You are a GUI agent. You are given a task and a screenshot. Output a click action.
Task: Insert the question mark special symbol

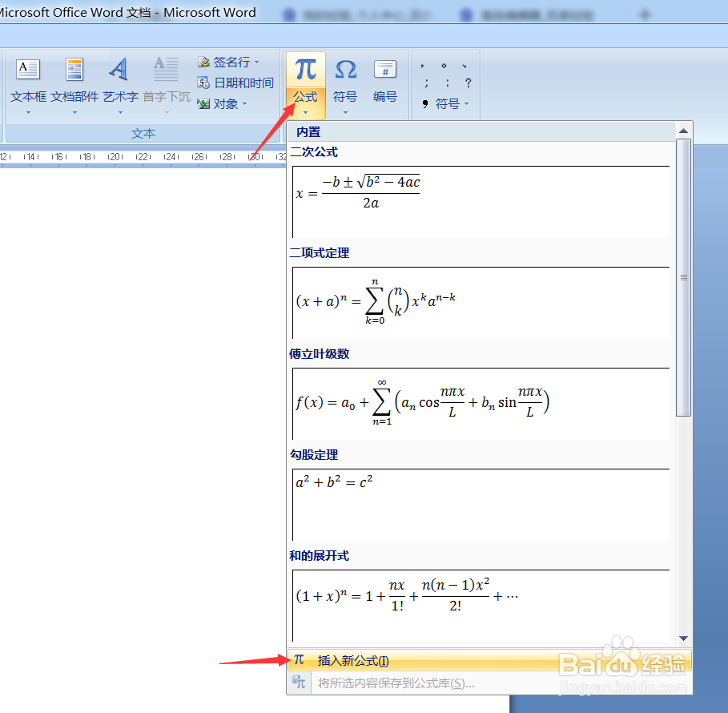click(468, 83)
